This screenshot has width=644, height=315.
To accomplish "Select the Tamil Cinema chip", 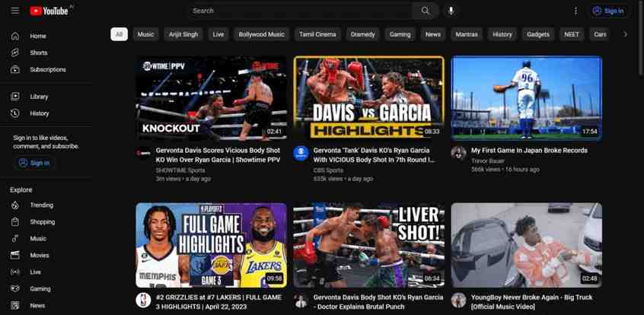I will tap(317, 34).
